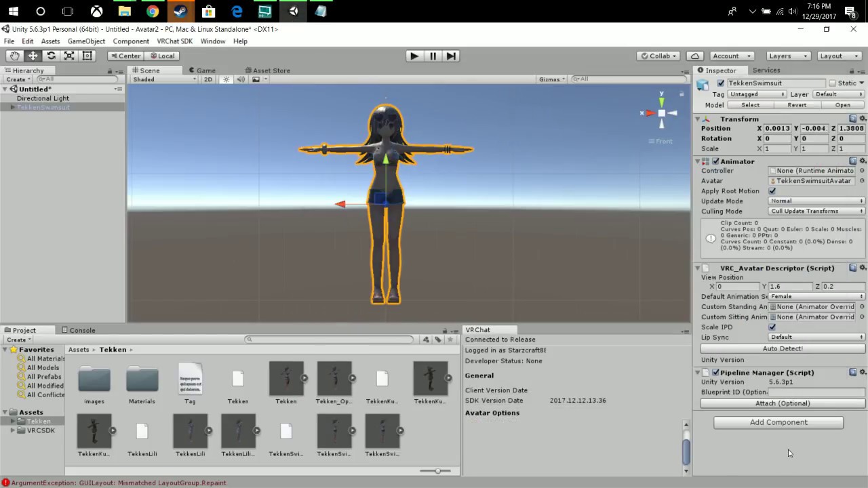Toggle scene audio speaker icon
Image resolution: width=868 pixels, height=488 pixels.
tap(241, 79)
